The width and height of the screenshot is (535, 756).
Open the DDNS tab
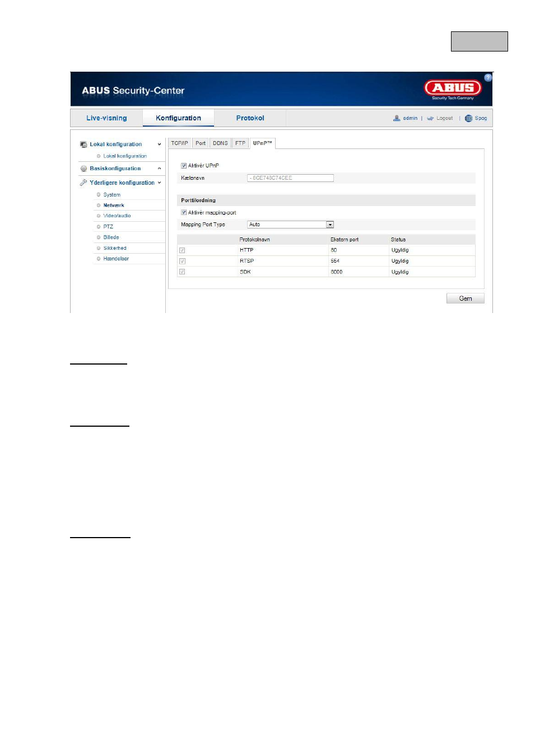[220, 143]
